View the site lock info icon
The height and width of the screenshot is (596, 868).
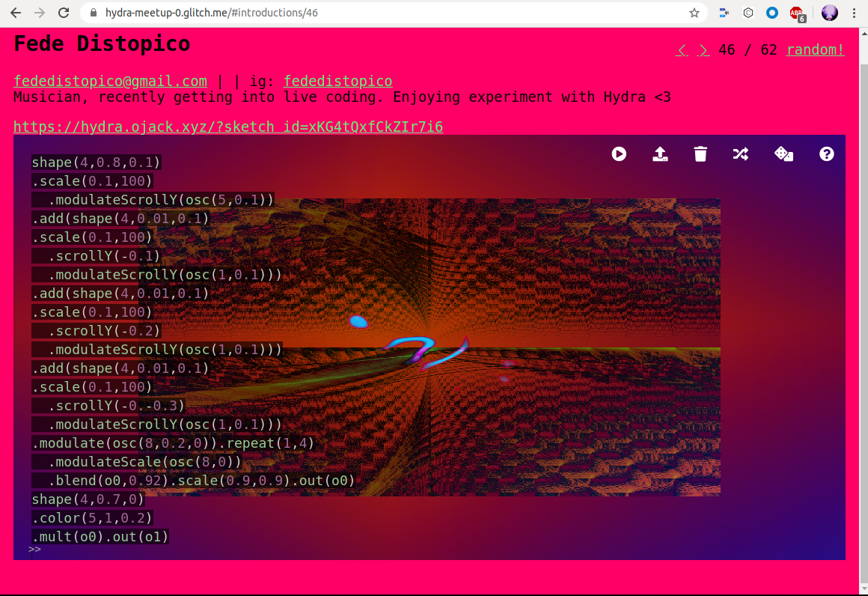[x=94, y=13]
